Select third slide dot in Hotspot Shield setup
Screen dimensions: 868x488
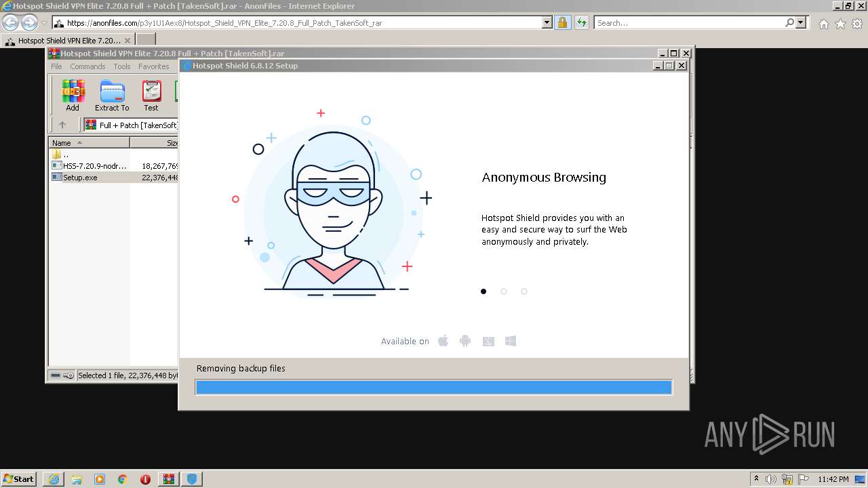[524, 291]
